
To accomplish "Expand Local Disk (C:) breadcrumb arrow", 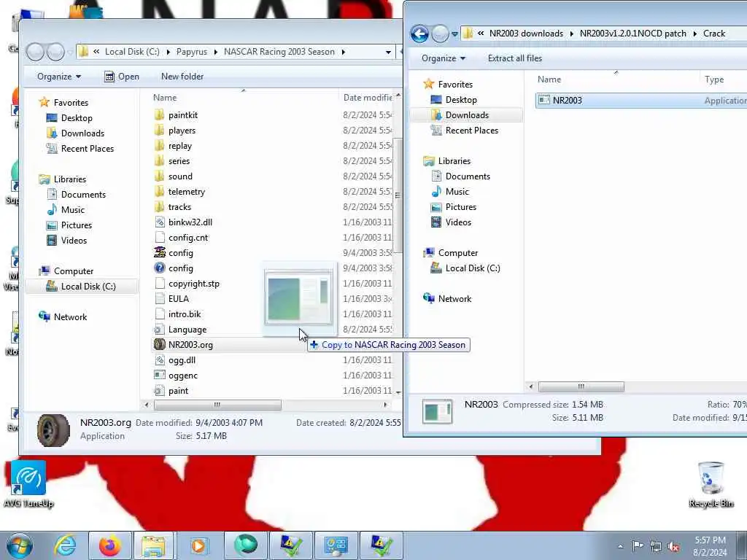I will [x=169, y=52].
